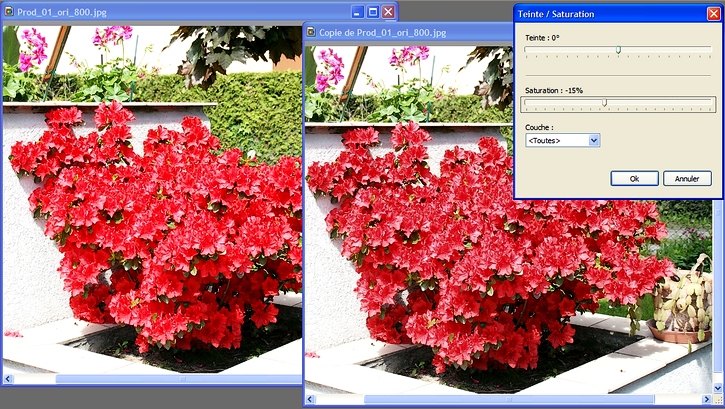
Task: Click the copy image canvas in Copie de Prod_01 window
Action: click(509, 220)
